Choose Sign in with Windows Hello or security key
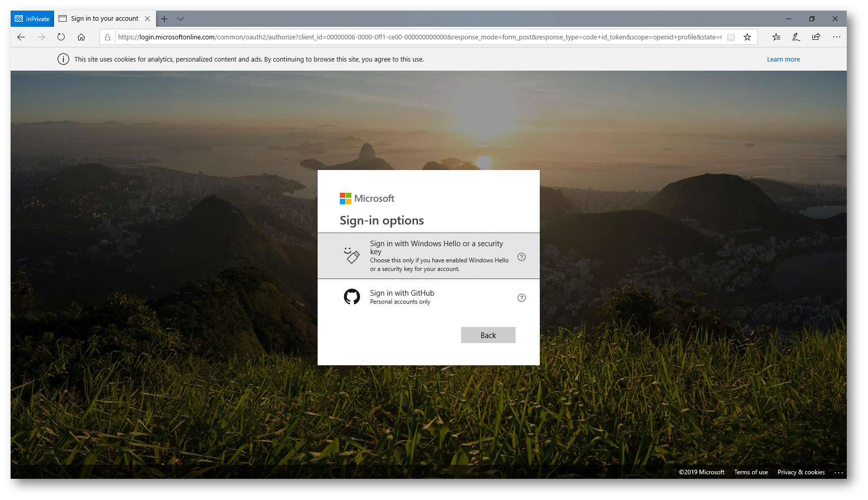This screenshot has width=868, height=500. 428,256
